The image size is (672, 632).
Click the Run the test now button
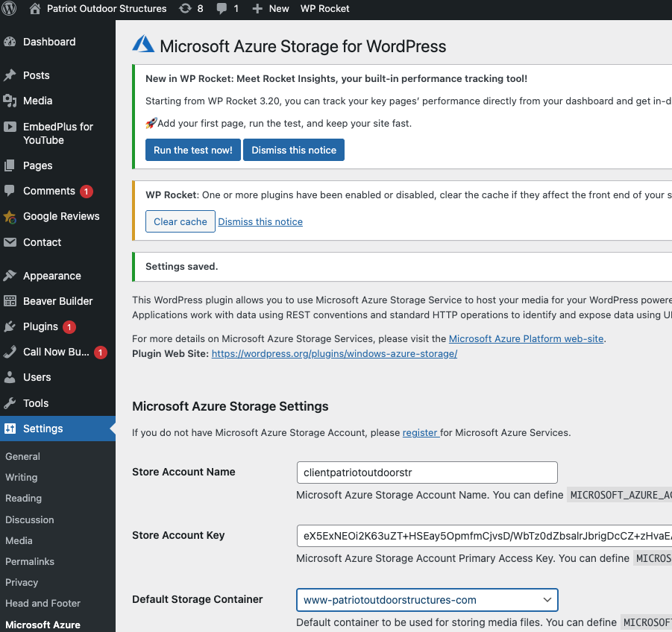(192, 150)
